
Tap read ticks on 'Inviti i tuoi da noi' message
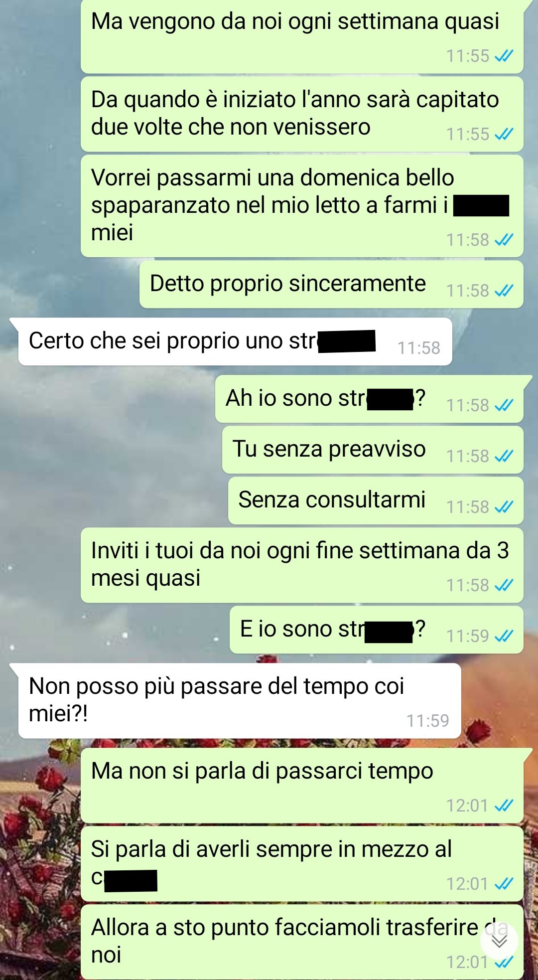(504, 585)
